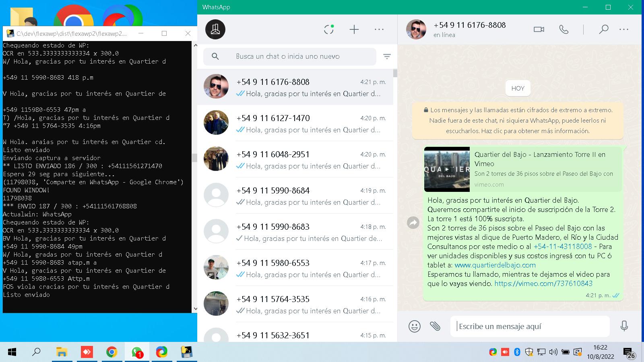Search within the open conversation

603,29
